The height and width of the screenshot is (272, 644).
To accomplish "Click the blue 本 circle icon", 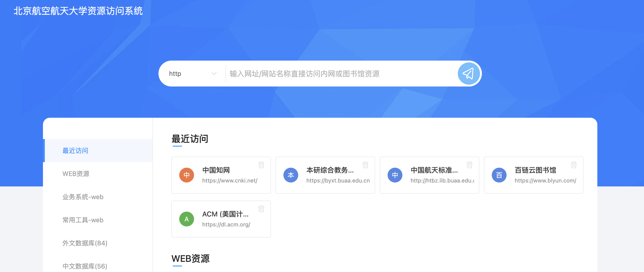I will (291, 175).
